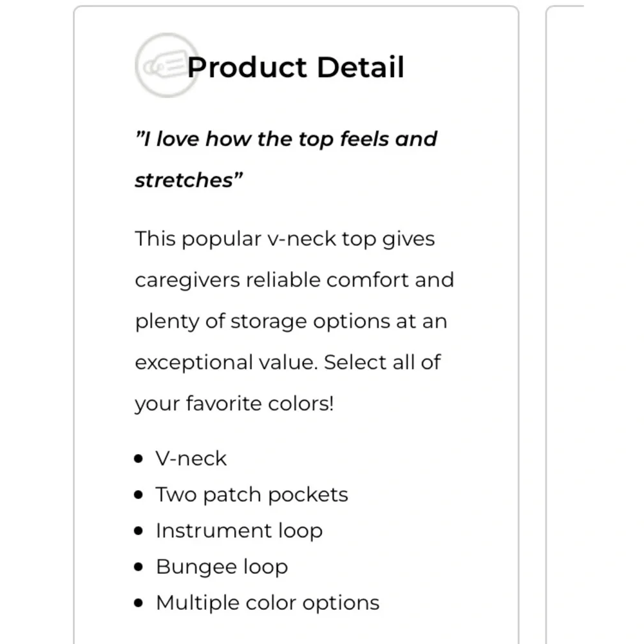
Task: Click the bullet dot beside Instrument loop
Action: tap(139, 531)
